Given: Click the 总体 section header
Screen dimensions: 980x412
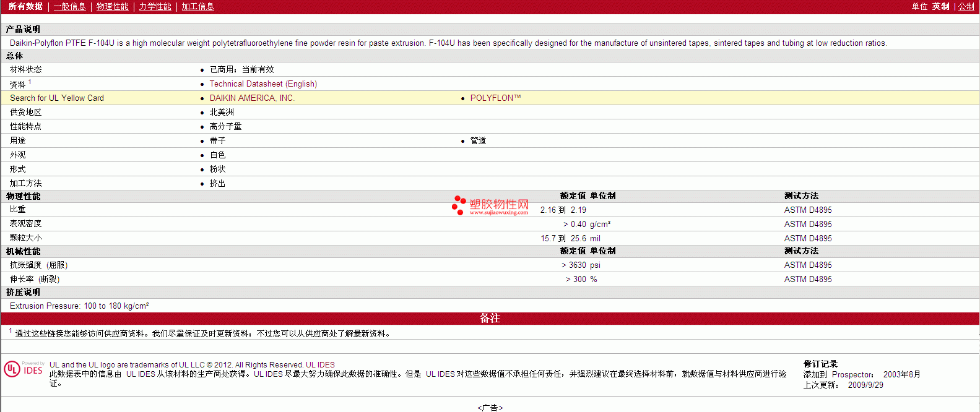Looking at the screenshot, I should pos(15,56).
